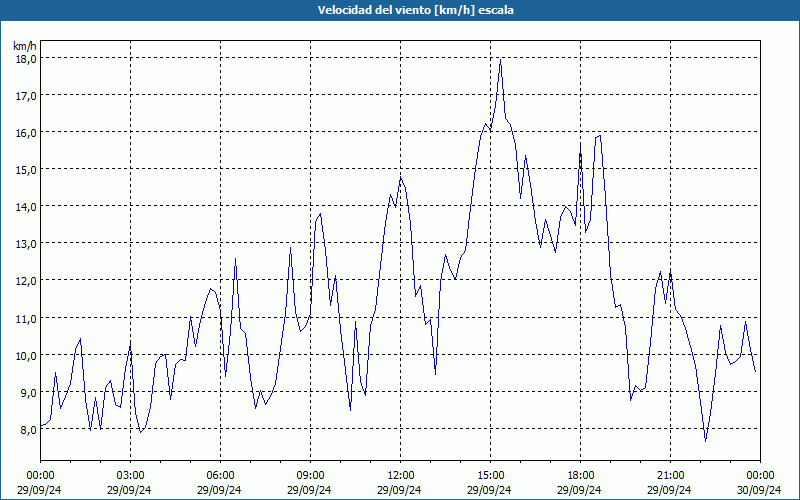800x500 pixels.
Task: Select the '13,0' y-axis label
Action: pos(26,243)
